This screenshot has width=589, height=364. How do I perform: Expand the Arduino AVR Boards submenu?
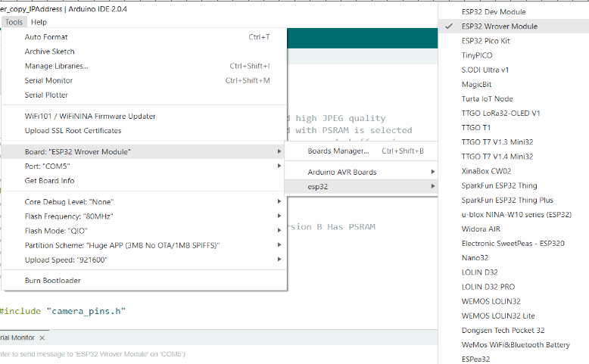[x=342, y=172]
